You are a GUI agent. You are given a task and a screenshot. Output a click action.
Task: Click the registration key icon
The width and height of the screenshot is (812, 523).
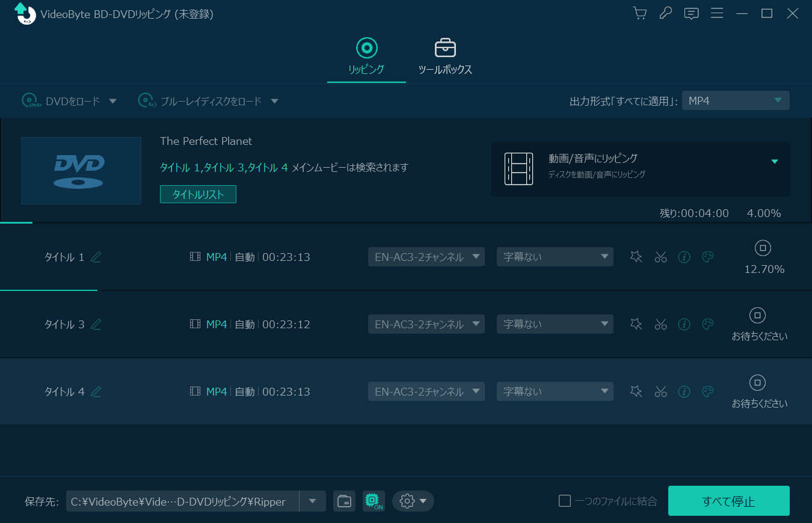coord(665,13)
